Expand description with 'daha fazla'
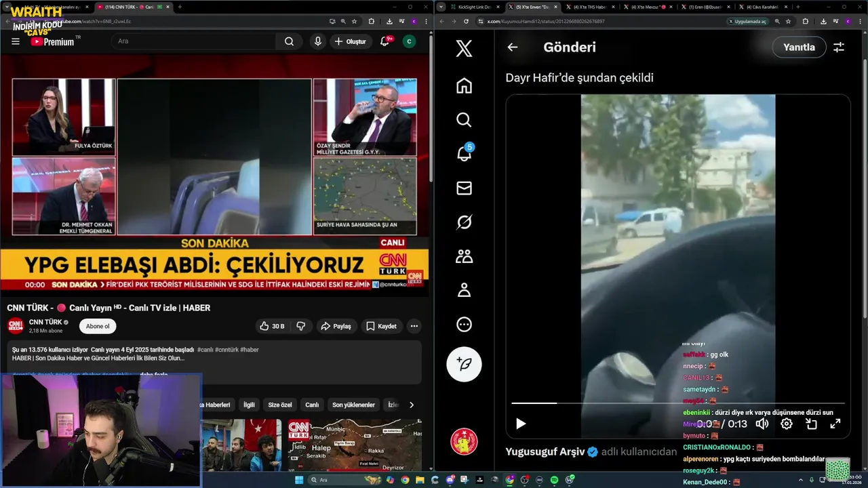Screen dimensions: 868x488 click(154, 374)
